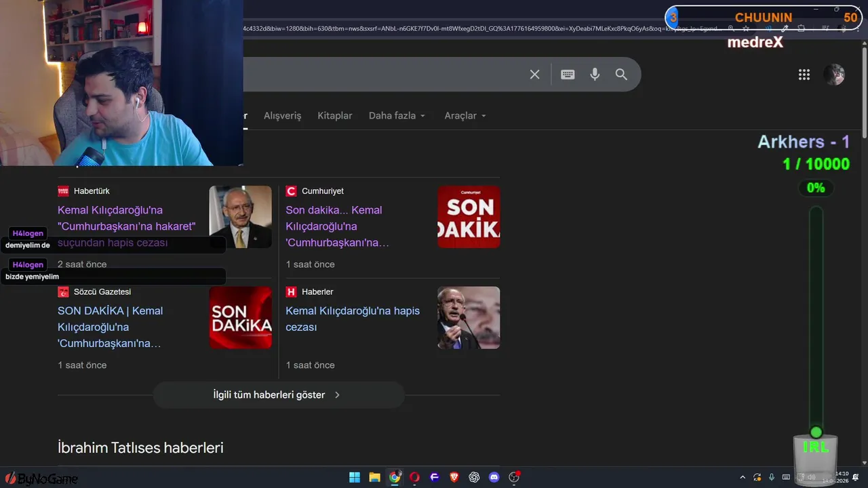Click the Sözcü Gazetesi source favicon
Viewport: 868px width, 488px height.
click(63, 291)
